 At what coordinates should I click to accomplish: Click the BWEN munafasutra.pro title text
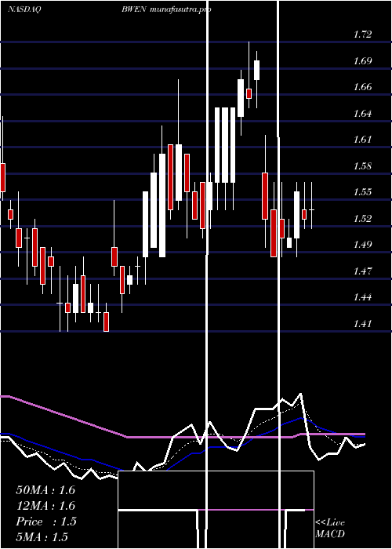pyautogui.click(x=166, y=9)
